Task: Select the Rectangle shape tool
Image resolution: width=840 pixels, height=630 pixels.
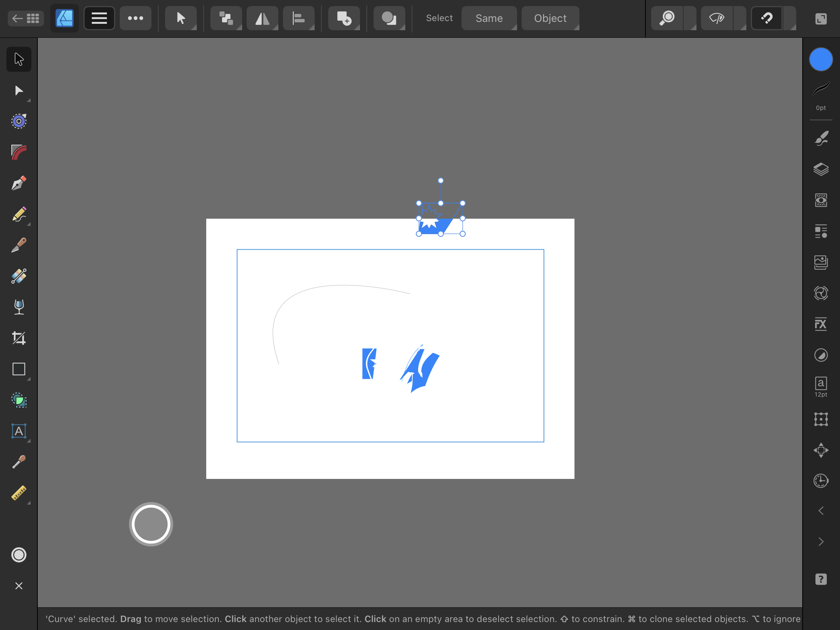Action: point(19,369)
